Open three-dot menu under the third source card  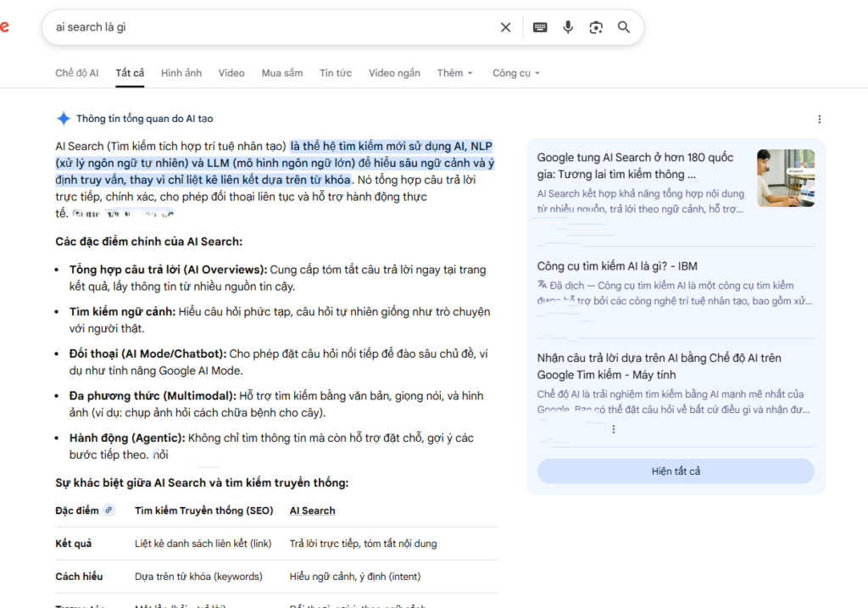(x=613, y=429)
